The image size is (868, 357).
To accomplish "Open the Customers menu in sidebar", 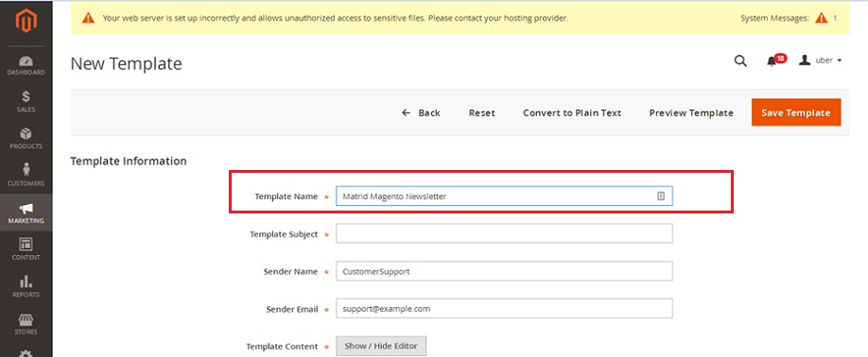I will (26, 176).
